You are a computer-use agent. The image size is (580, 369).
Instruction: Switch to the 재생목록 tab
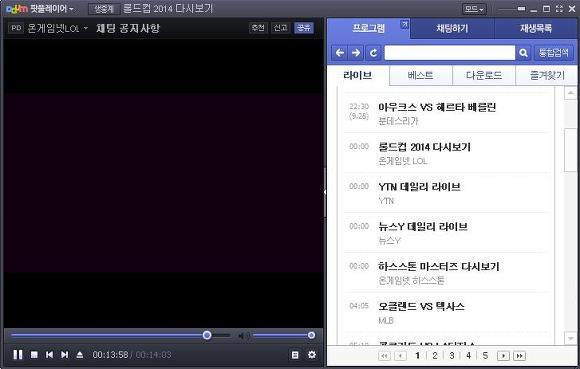click(x=536, y=28)
